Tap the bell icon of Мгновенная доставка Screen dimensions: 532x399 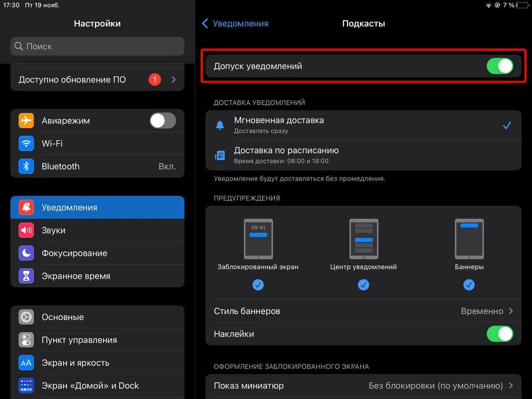click(x=220, y=125)
